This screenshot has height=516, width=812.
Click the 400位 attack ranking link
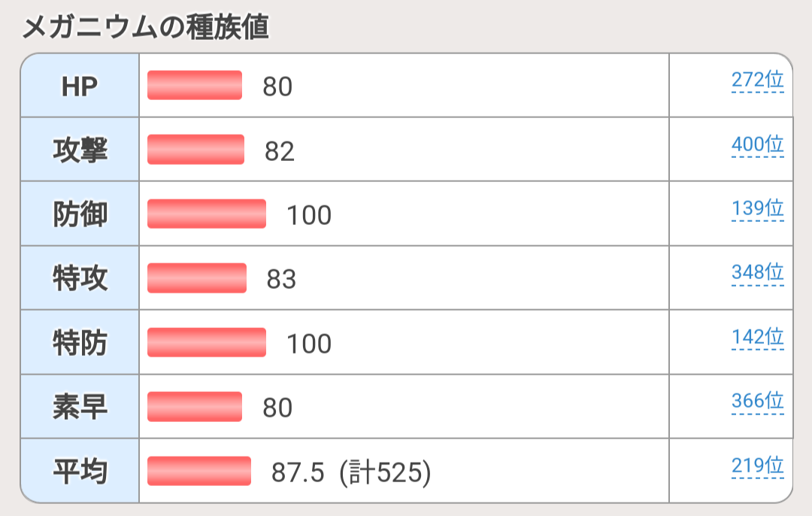click(x=757, y=144)
